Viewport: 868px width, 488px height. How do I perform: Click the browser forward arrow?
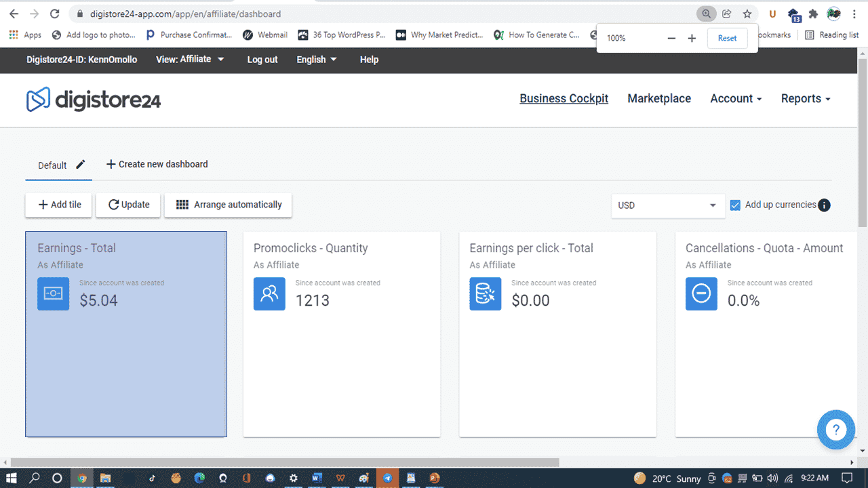pos(34,14)
